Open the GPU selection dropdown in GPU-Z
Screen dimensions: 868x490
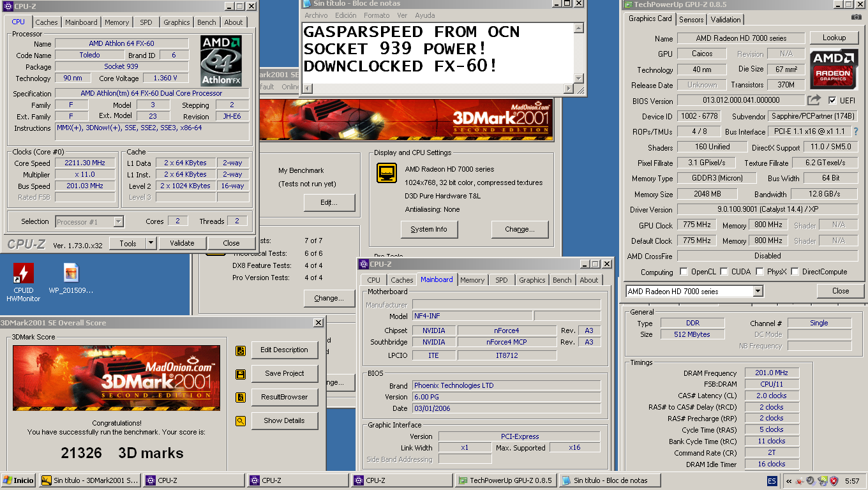click(x=758, y=292)
